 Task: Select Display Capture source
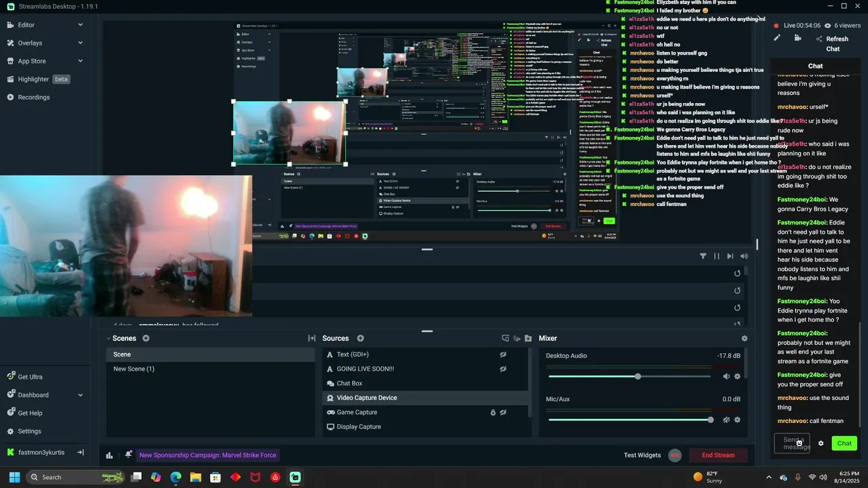point(425,427)
